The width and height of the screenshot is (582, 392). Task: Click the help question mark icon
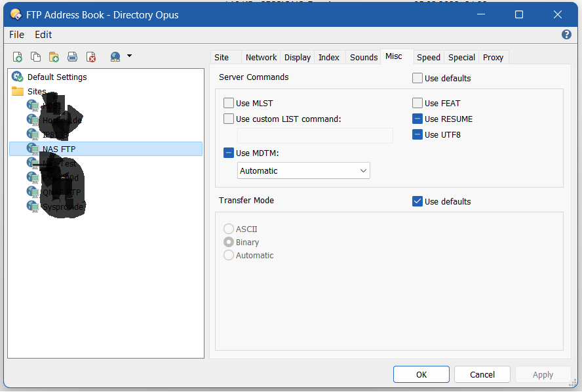click(566, 35)
